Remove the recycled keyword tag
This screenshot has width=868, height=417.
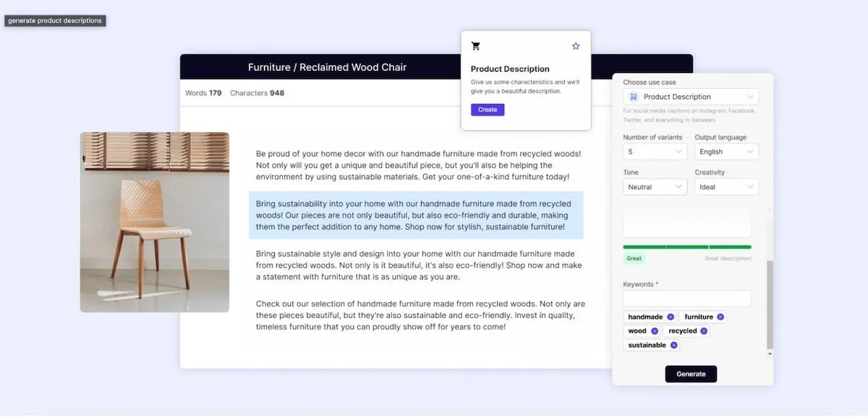pos(704,331)
